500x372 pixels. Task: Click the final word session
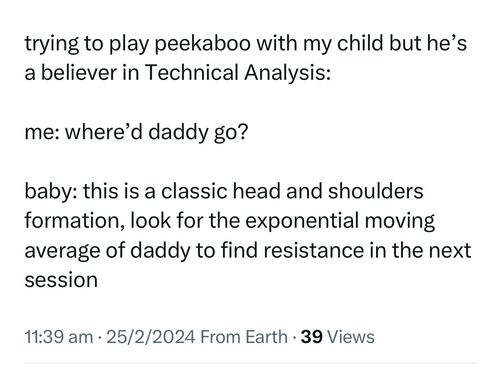coord(61,280)
